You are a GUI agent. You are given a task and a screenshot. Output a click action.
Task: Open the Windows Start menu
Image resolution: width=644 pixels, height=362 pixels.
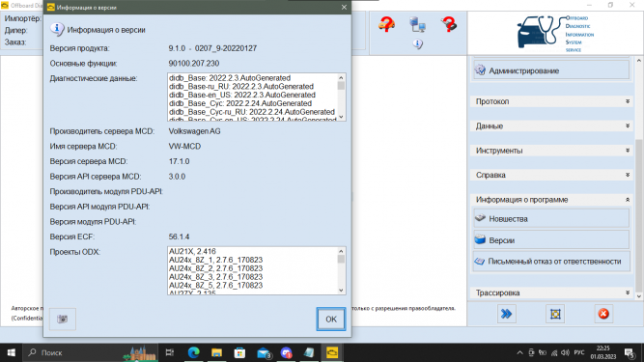click(x=11, y=352)
